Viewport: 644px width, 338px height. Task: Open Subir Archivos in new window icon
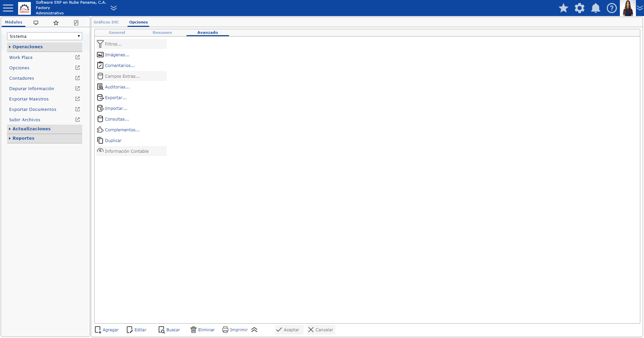pos(77,120)
